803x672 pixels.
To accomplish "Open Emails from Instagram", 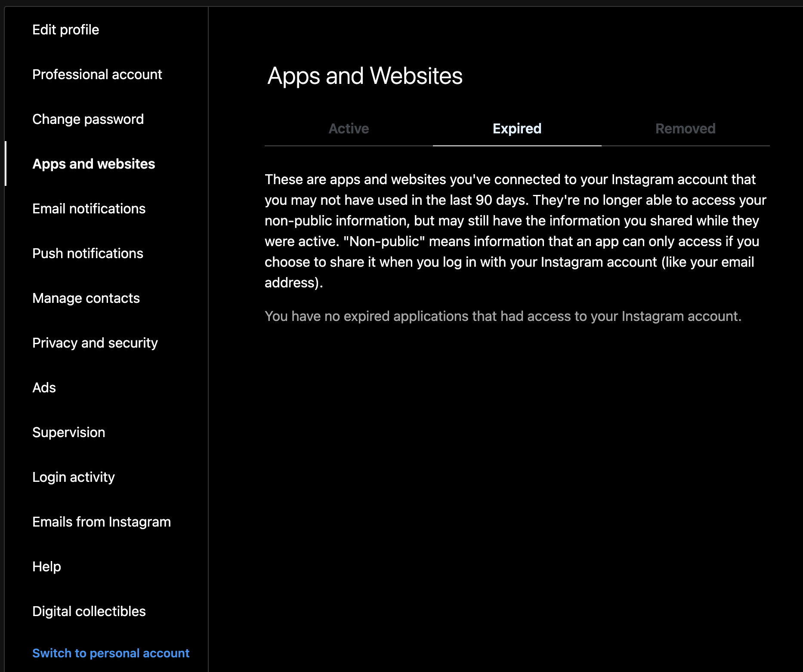I will click(102, 522).
